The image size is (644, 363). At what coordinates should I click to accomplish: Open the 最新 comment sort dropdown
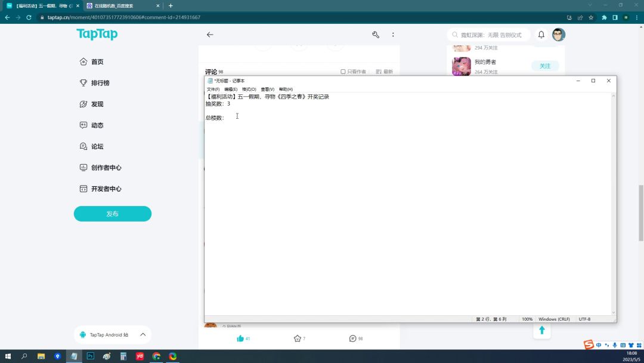[x=385, y=72]
